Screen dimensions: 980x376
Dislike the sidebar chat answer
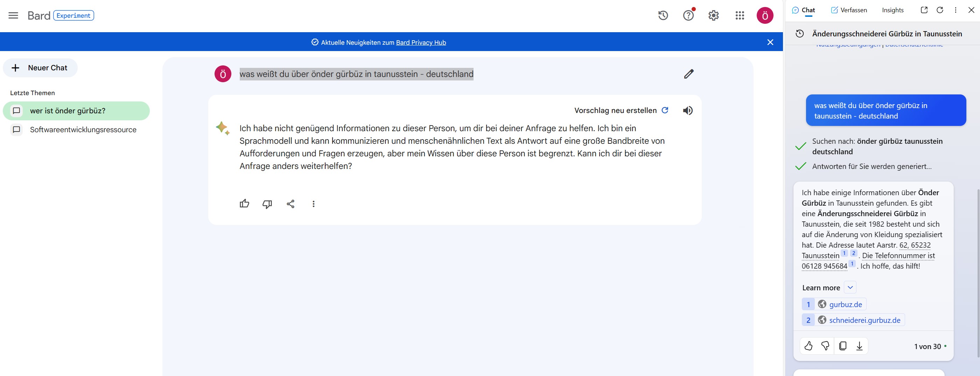pyautogui.click(x=825, y=346)
